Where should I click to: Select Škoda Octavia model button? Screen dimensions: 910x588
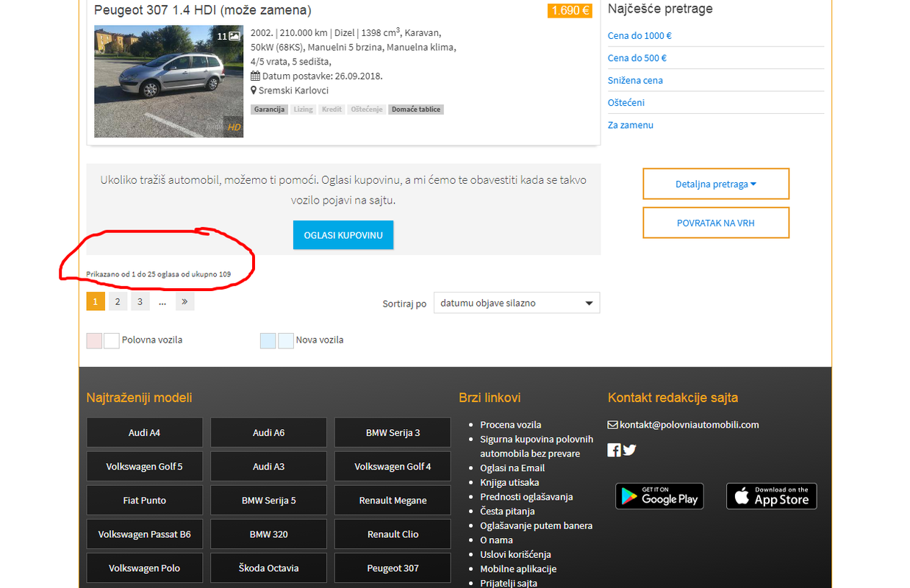pos(268,567)
